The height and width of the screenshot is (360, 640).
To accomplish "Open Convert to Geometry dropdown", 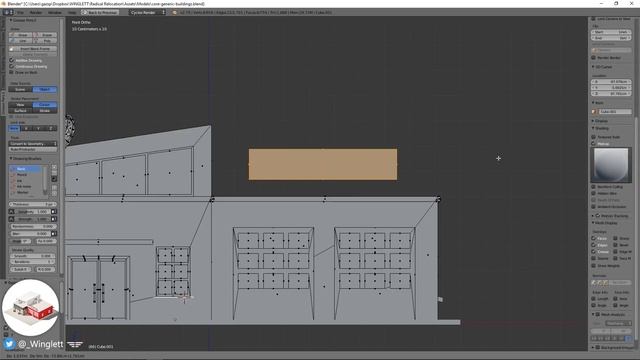I will tap(33, 144).
